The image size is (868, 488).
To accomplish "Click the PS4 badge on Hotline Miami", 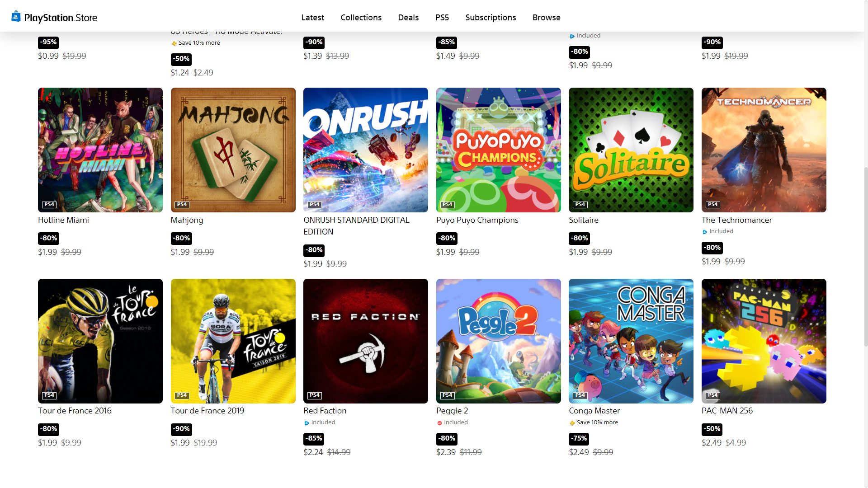I will tap(49, 205).
